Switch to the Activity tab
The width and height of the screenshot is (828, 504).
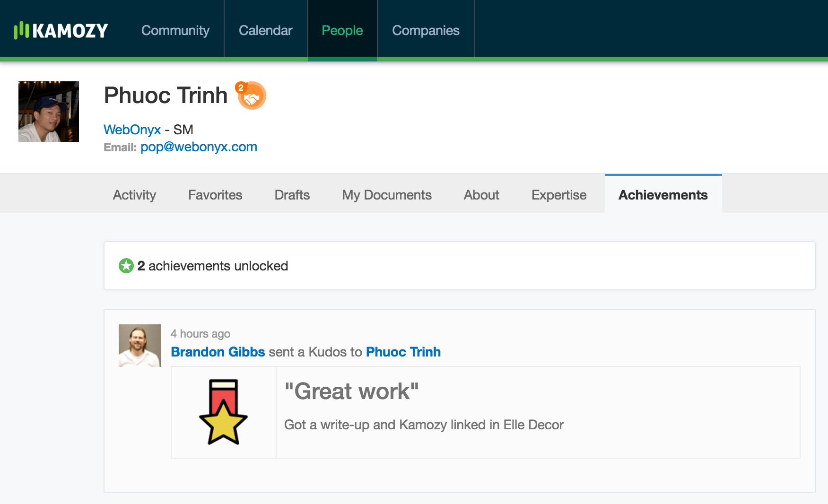134,195
